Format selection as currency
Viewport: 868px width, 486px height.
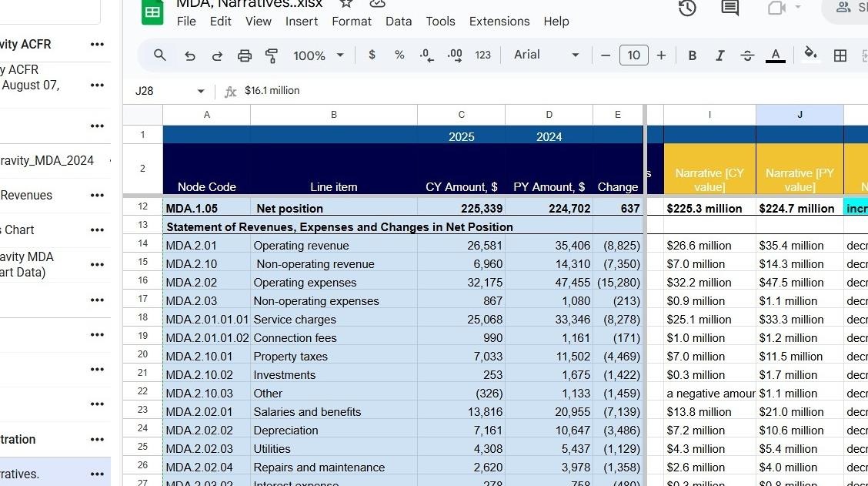372,55
